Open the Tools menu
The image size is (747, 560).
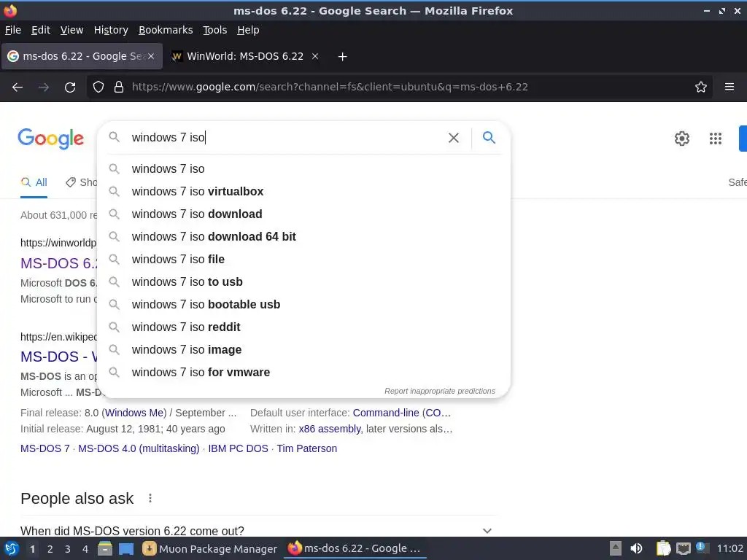point(215,30)
